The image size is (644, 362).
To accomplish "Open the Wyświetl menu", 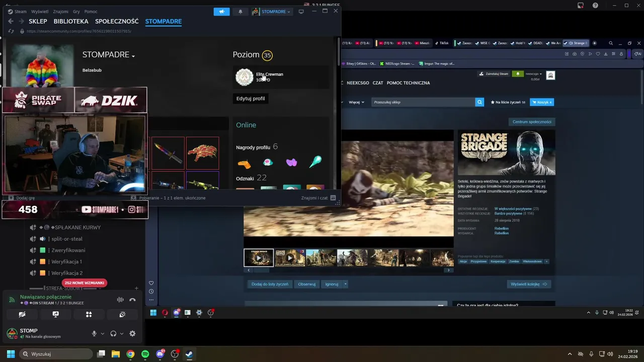I will (x=40, y=12).
